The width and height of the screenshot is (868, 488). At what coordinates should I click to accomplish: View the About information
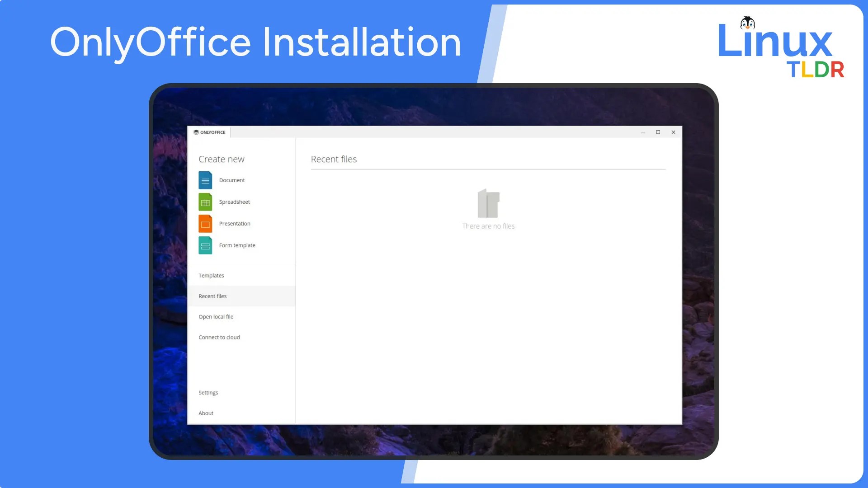(206, 413)
